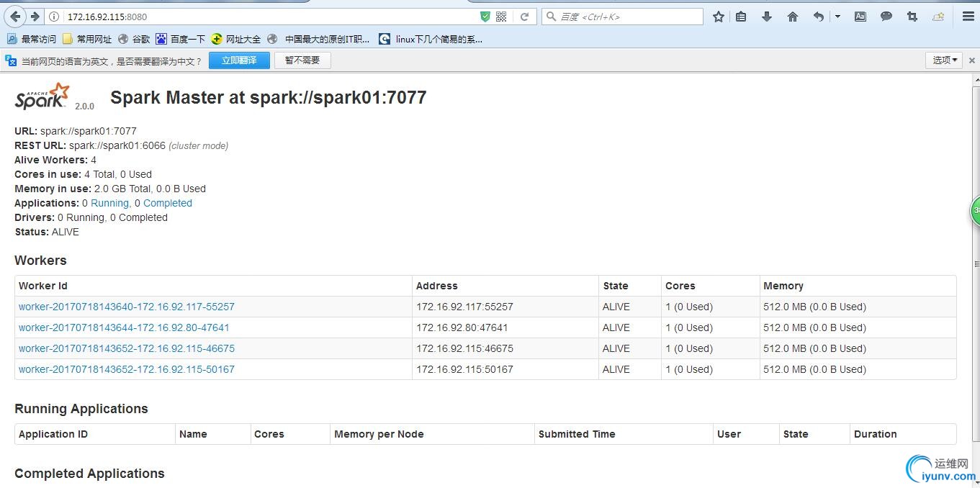Click the green floating badge at right edge
This screenshot has height=488, width=980.
[976, 211]
